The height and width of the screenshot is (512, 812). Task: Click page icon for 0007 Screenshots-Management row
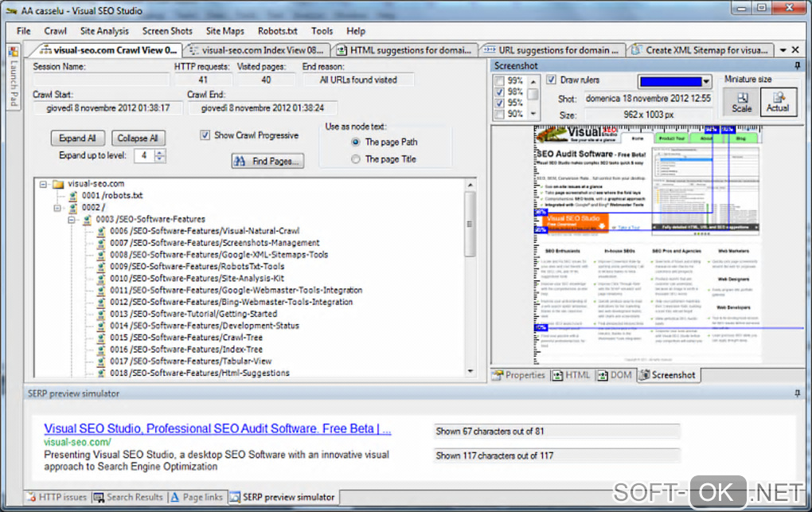(102, 243)
